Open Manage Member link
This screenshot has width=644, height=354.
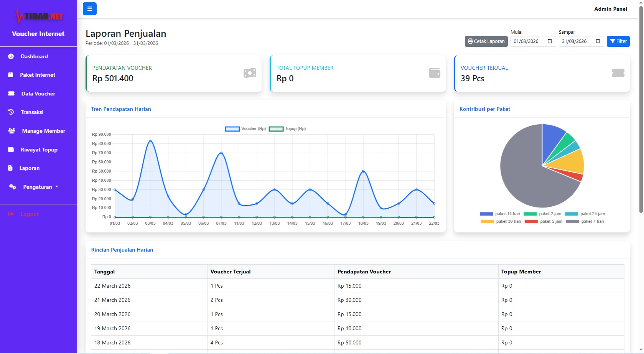[44, 131]
